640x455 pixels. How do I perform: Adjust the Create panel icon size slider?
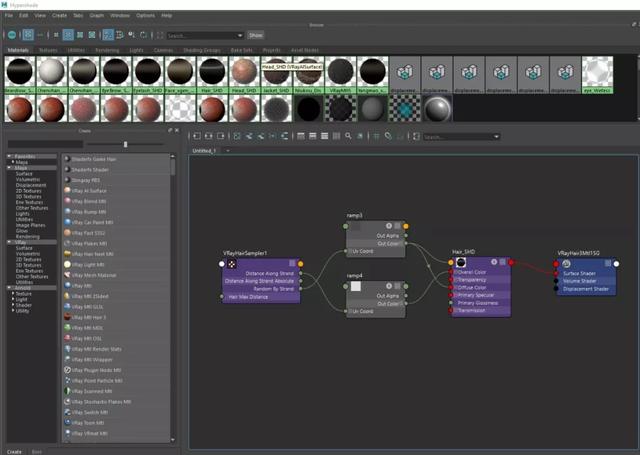point(125,144)
